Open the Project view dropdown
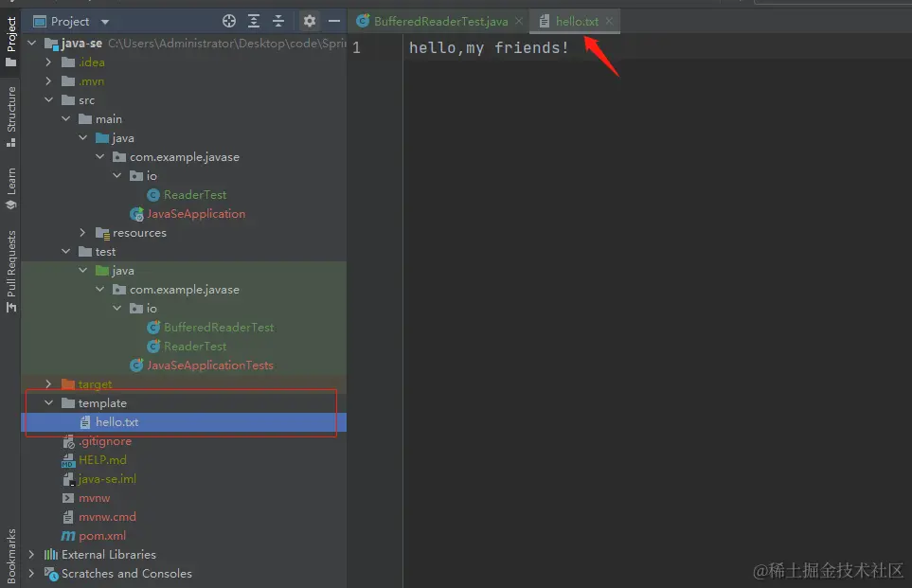 (105, 22)
